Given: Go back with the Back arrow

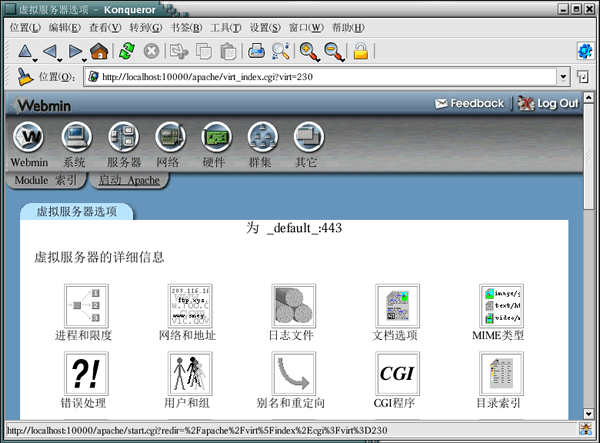Looking at the screenshot, I should (x=50, y=51).
